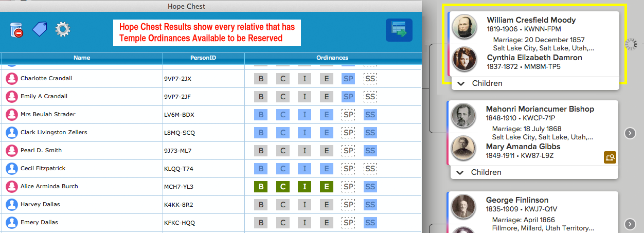Click blue SP ordinance for Emily A Crandall
Viewport: 644px width, 233px height.
tap(348, 97)
